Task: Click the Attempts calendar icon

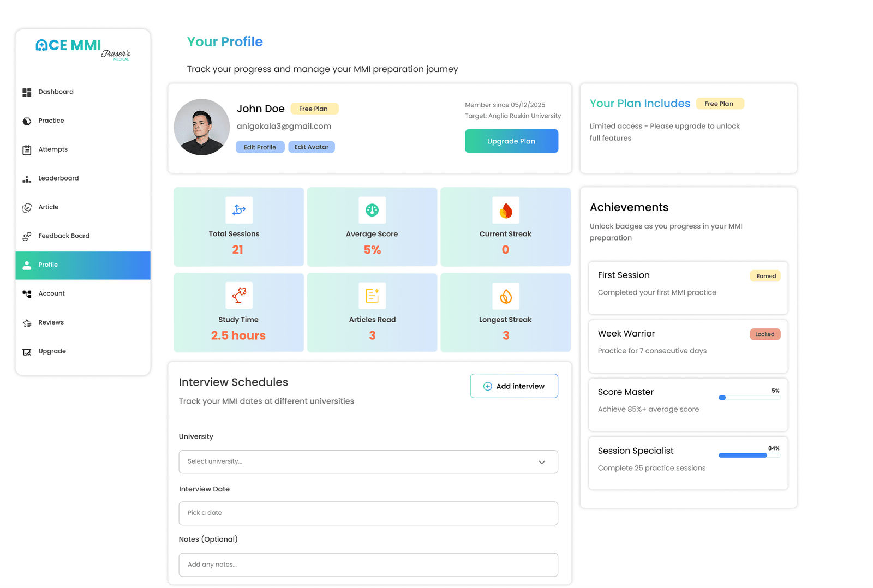Action: click(27, 150)
